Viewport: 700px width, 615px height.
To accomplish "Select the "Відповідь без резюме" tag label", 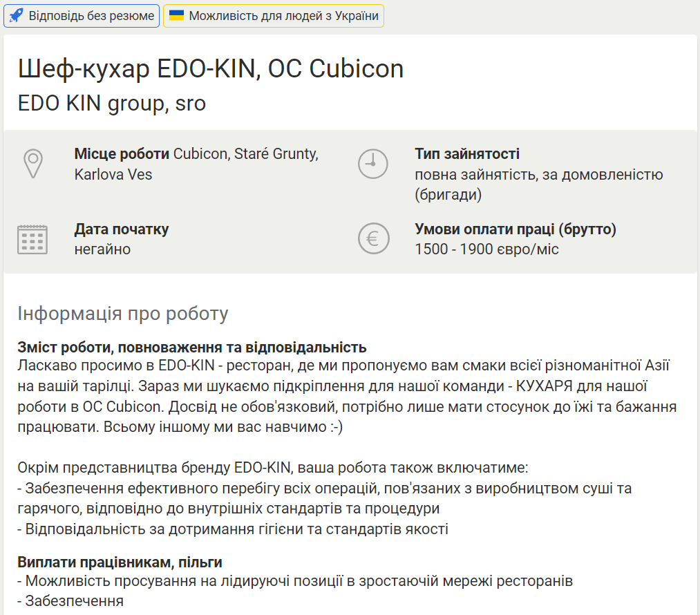I will (x=91, y=16).
